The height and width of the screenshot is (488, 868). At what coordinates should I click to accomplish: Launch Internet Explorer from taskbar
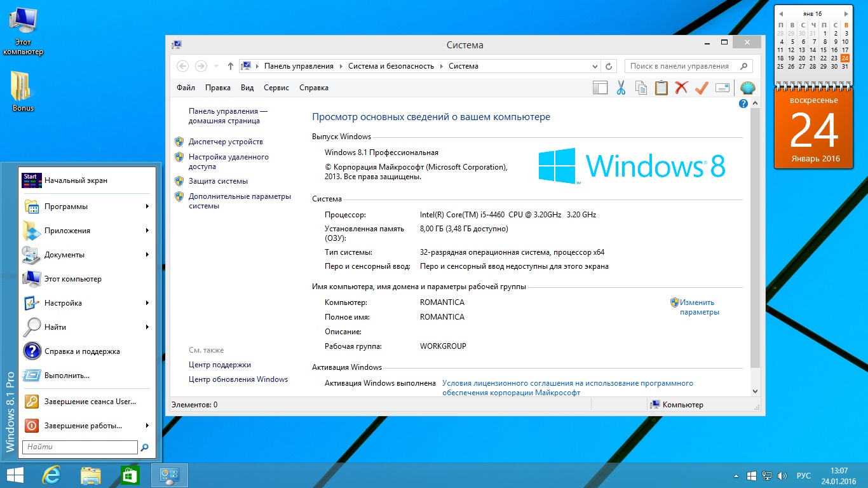point(51,475)
